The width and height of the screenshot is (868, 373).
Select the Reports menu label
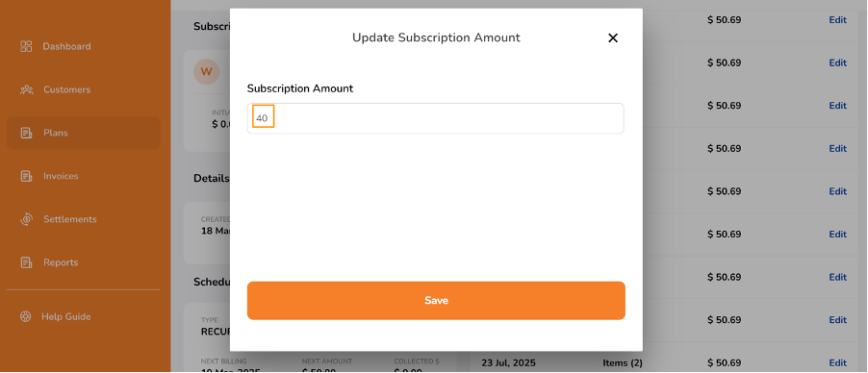[x=61, y=262]
